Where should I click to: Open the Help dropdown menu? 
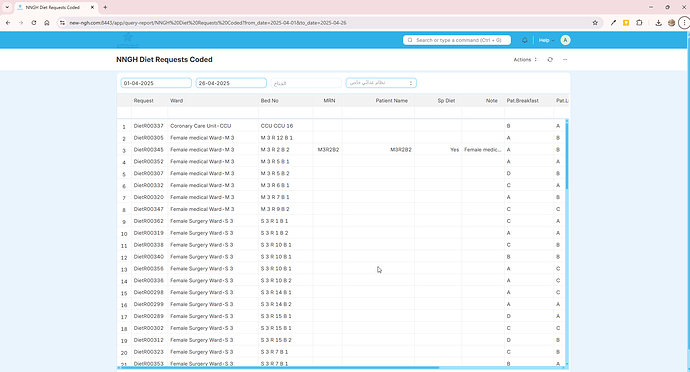tap(546, 40)
